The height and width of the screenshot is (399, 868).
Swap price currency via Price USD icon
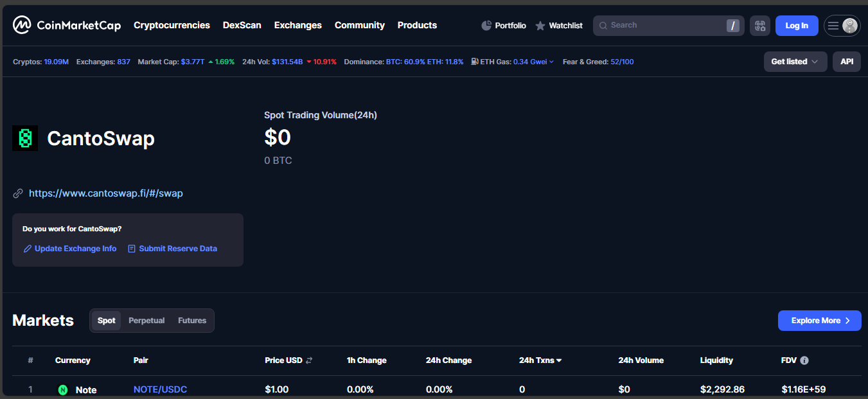(x=309, y=360)
